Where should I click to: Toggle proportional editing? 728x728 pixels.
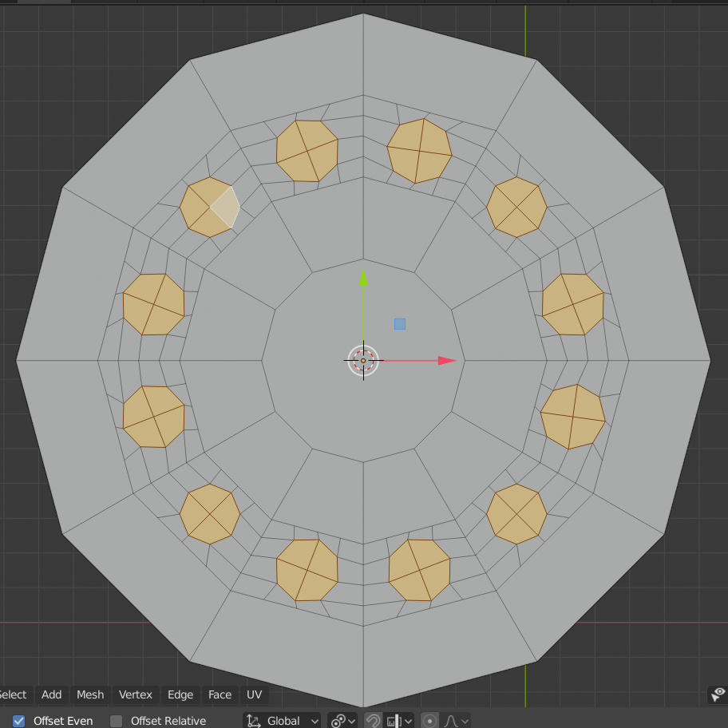pyautogui.click(x=429, y=721)
